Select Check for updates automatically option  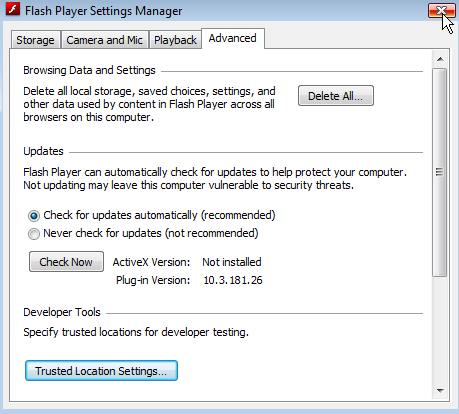click(34, 216)
